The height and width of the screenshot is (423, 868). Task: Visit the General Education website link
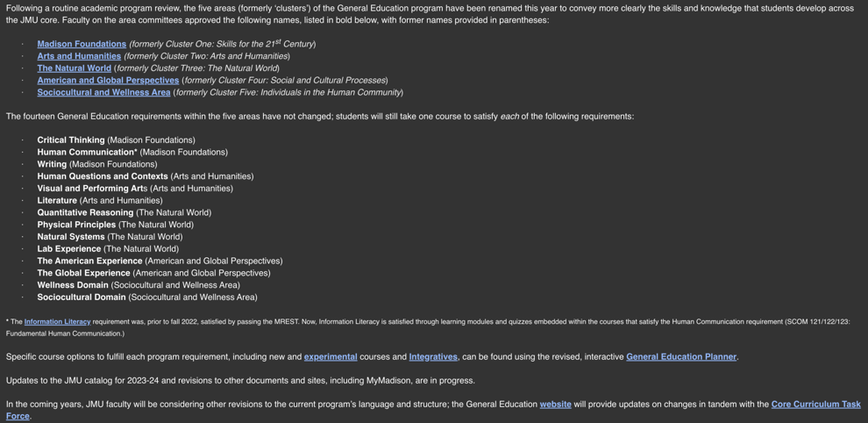[555, 405]
